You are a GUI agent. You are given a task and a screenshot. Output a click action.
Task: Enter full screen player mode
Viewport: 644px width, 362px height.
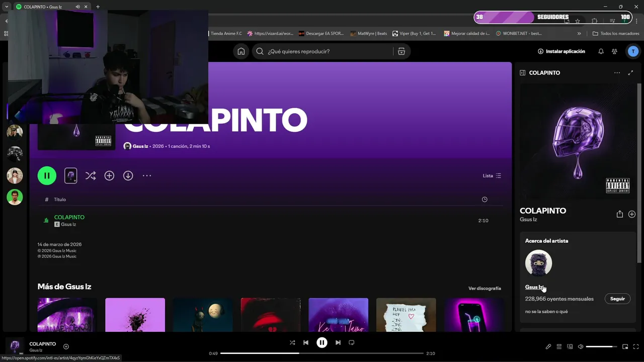tap(636, 346)
